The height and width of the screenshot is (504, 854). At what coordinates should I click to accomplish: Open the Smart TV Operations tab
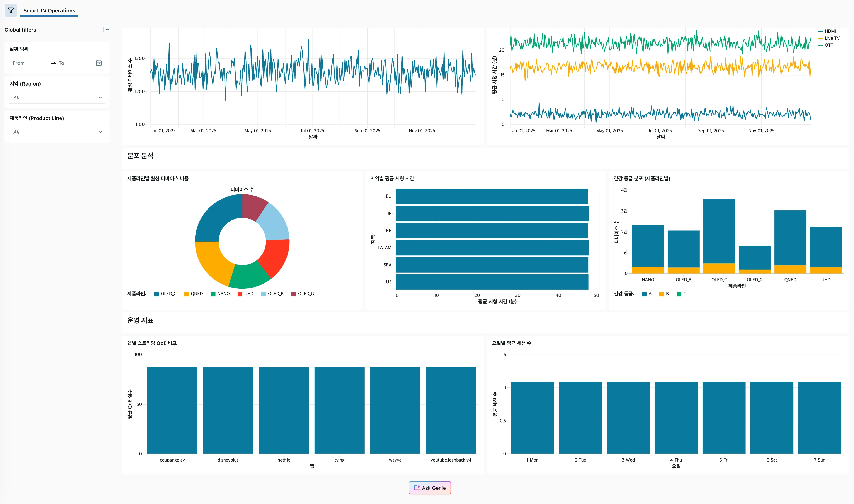[x=49, y=10]
